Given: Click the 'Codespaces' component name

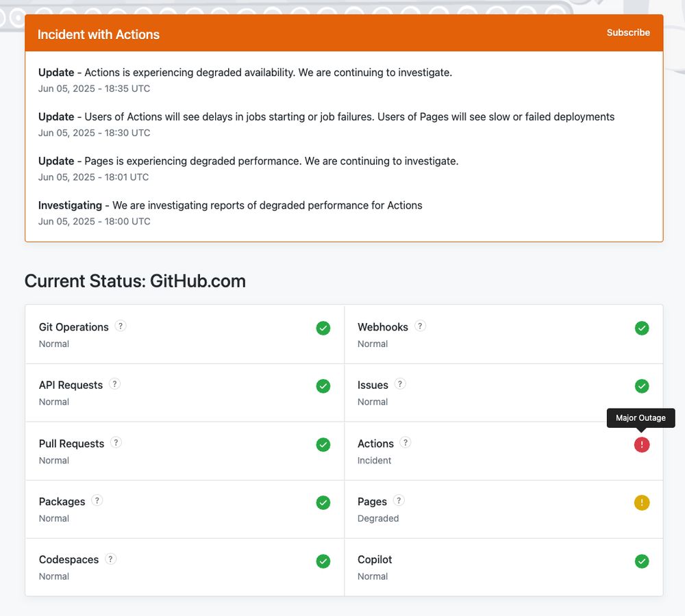Looking at the screenshot, I should [68, 560].
